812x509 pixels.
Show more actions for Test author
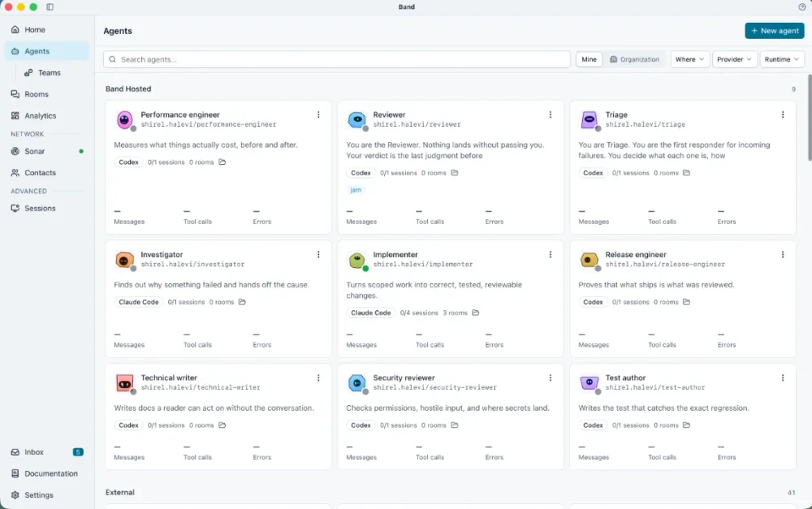[x=783, y=378]
